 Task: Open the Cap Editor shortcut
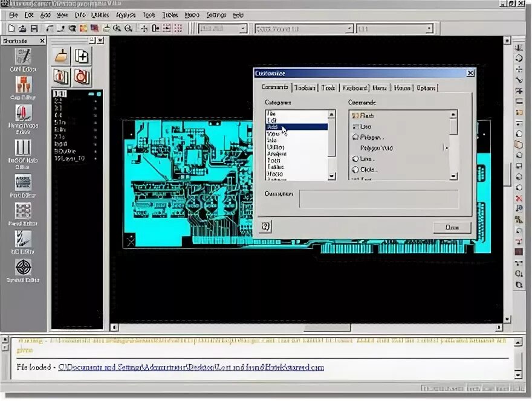(x=23, y=88)
